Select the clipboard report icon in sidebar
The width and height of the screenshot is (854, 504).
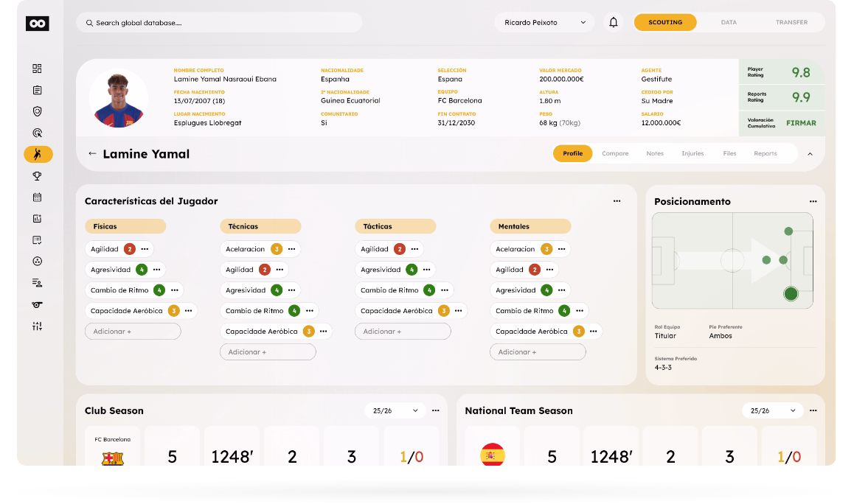click(37, 90)
